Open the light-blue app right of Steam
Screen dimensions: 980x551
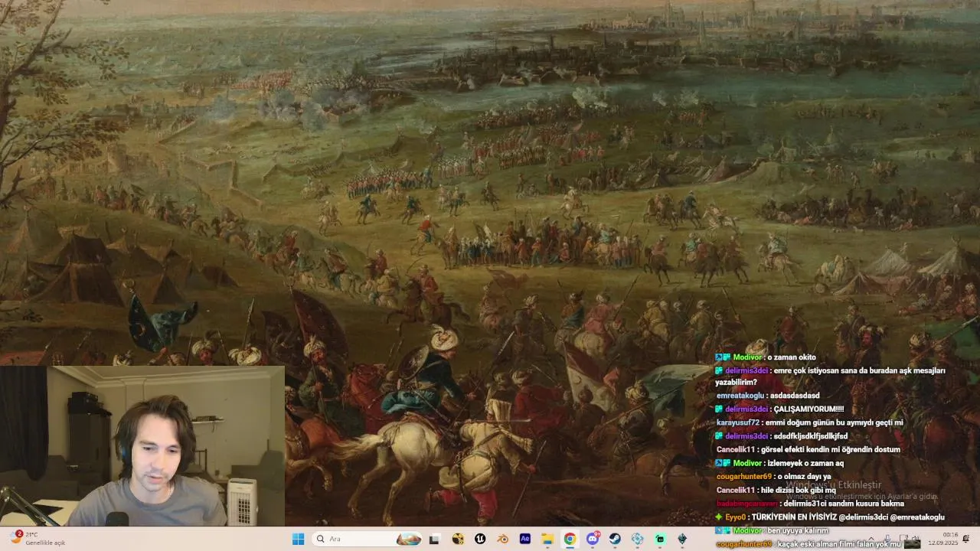[x=637, y=539]
